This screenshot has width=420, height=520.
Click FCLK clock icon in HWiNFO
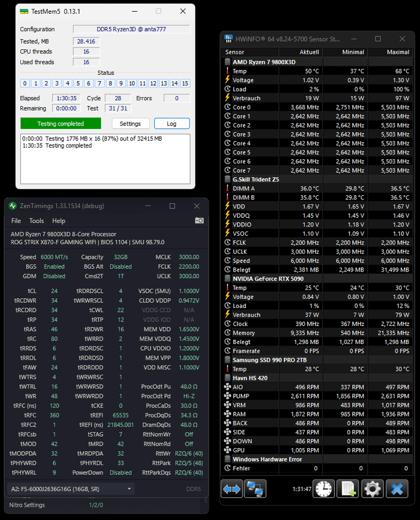click(x=227, y=243)
